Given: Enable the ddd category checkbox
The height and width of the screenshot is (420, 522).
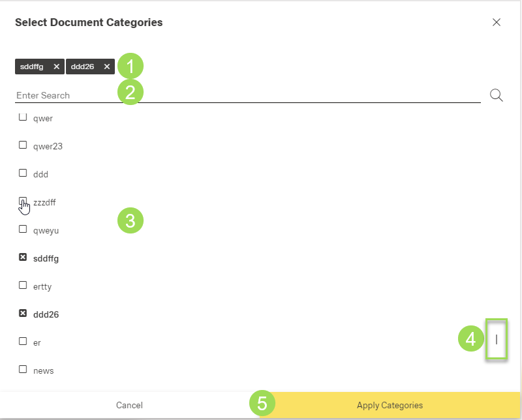Looking at the screenshot, I should (23, 173).
